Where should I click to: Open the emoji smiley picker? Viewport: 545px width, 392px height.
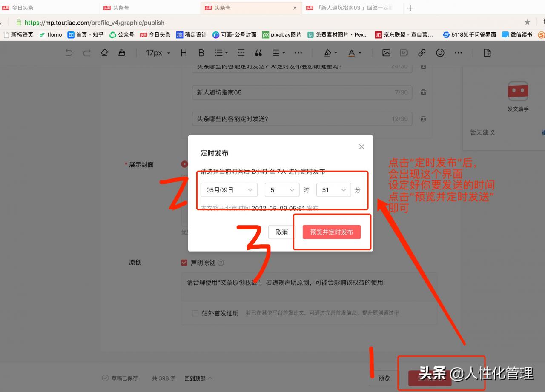pos(440,53)
